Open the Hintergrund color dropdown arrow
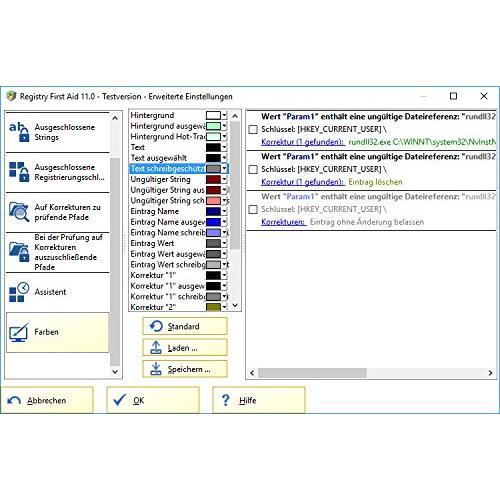Viewport: 500px width, 500px height. (224, 115)
